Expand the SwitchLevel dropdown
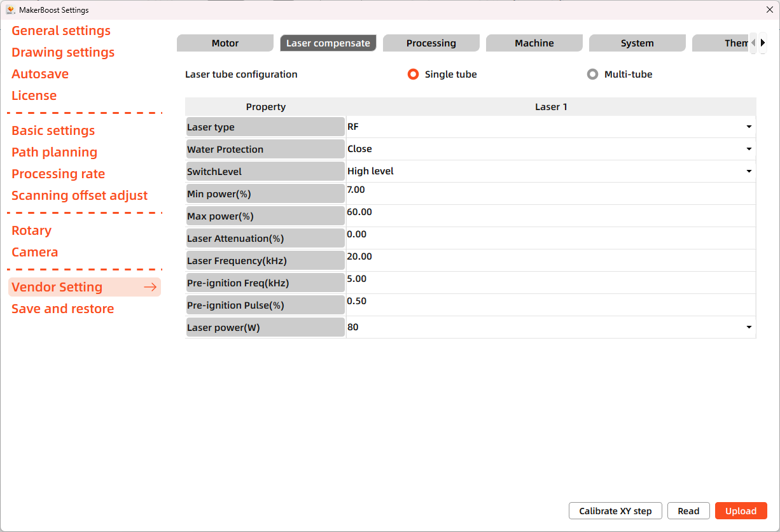The height and width of the screenshot is (532, 780). tap(749, 171)
